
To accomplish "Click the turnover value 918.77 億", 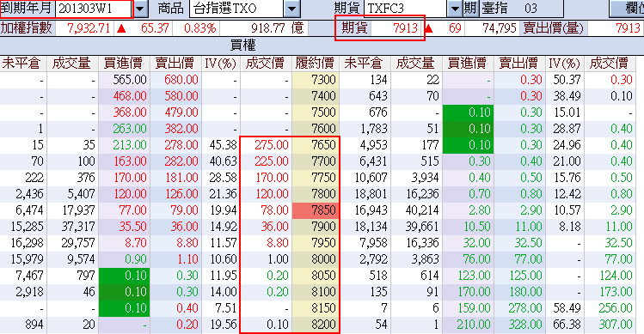I will pyautogui.click(x=277, y=27).
